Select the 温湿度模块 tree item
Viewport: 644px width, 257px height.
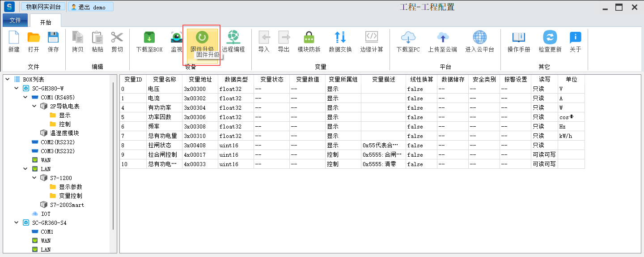64,133
